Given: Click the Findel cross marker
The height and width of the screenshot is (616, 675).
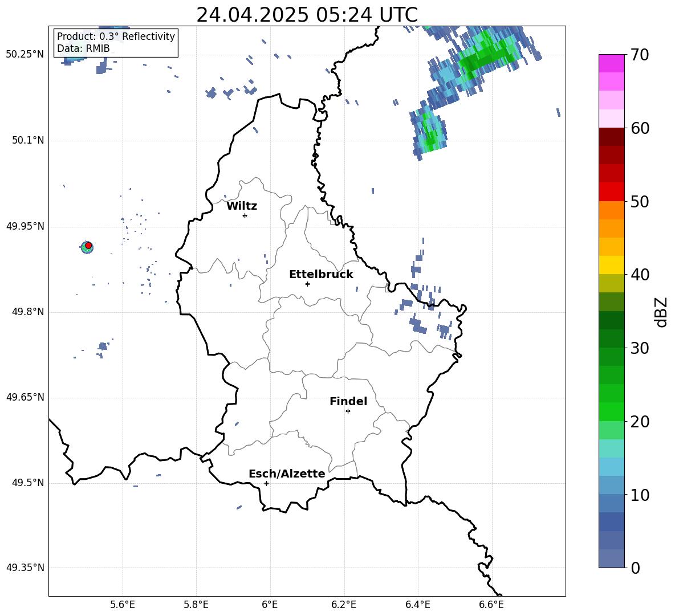Looking at the screenshot, I should coord(348,411).
